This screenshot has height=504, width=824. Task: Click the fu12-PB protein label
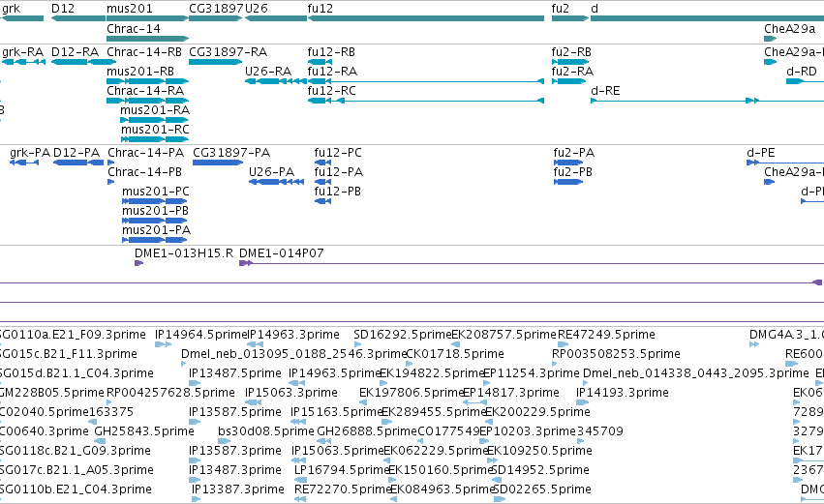pyautogui.click(x=337, y=192)
